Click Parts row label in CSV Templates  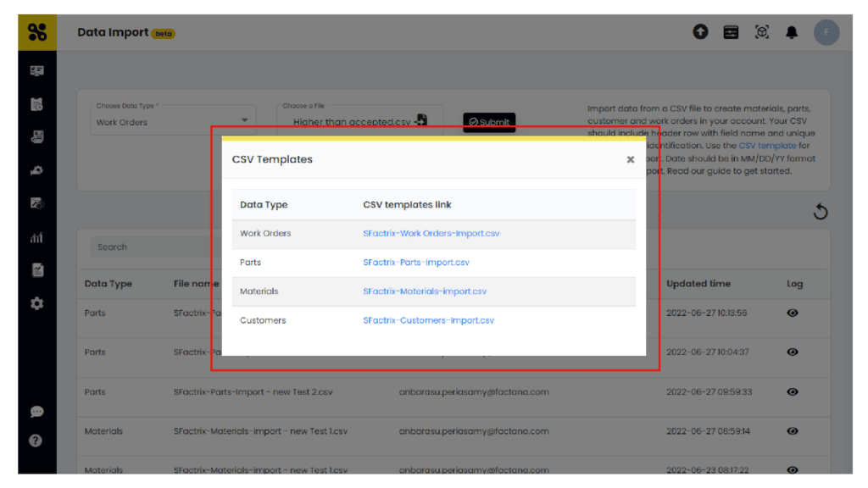tap(250, 263)
